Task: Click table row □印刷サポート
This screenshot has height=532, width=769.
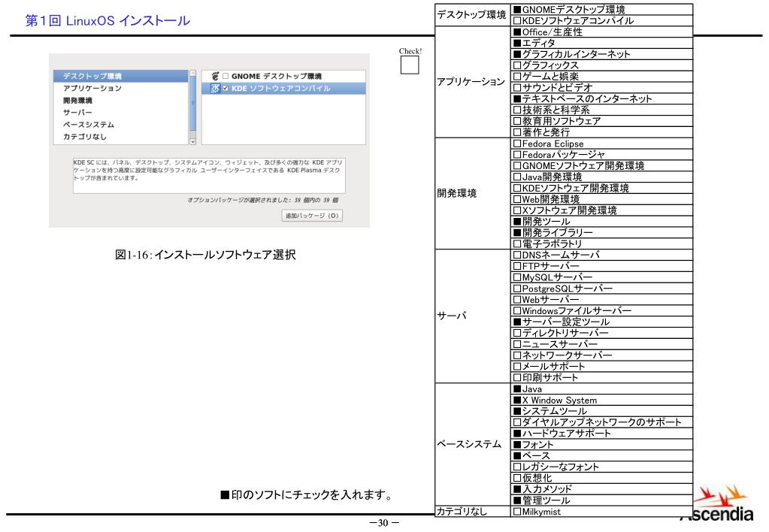Action: pyautogui.click(x=602, y=377)
